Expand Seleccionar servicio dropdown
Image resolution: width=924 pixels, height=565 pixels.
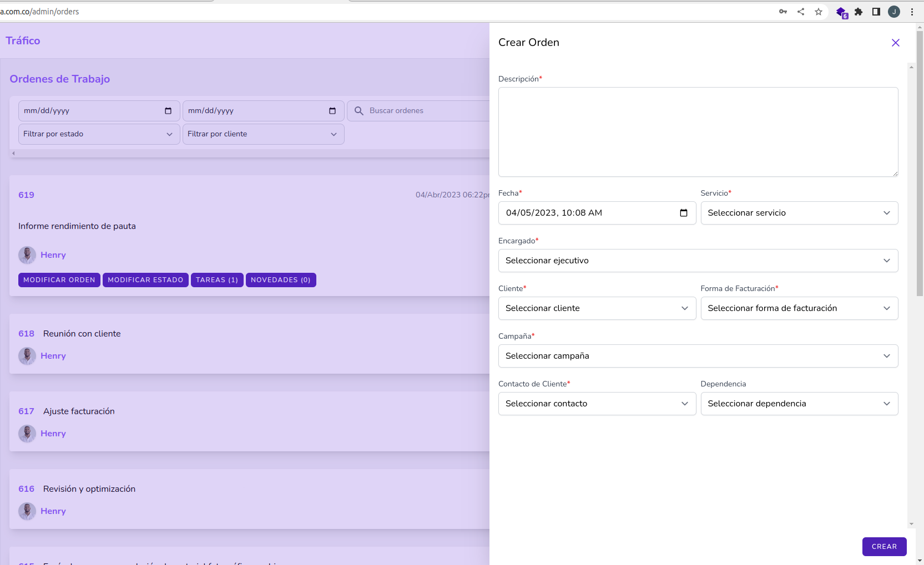pyautogui.click(x=799, y=213)
